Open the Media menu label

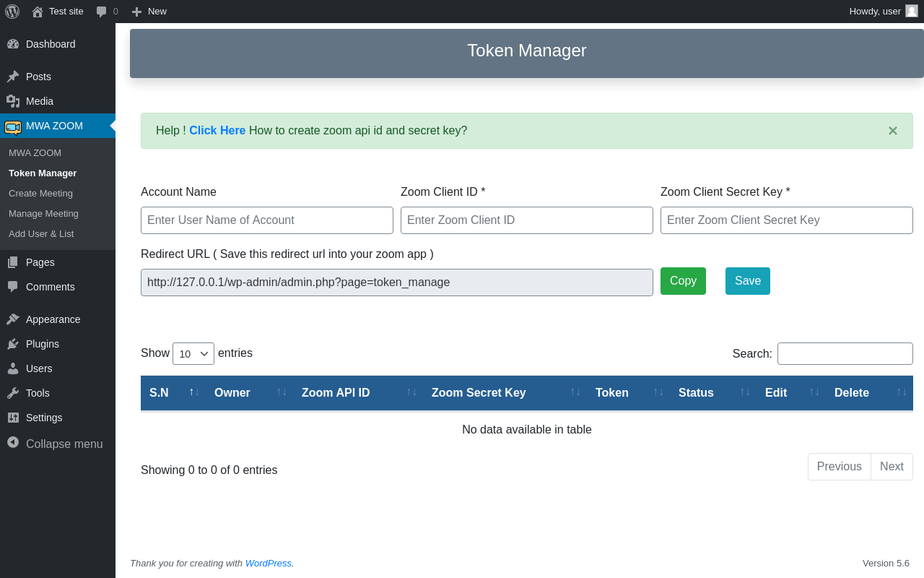[40, 101]
